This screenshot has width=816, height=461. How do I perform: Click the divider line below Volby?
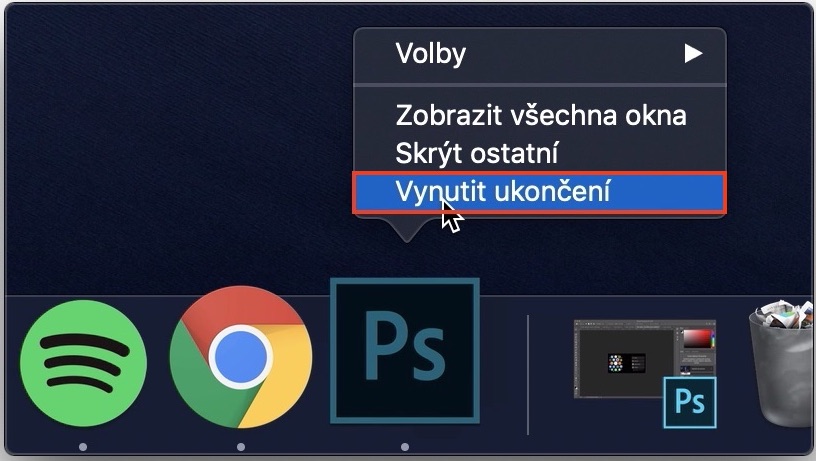click(540, 85)
